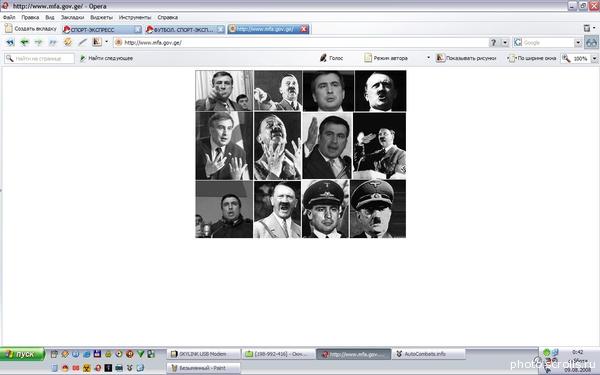This screenshot has height=375, width=600.
Task: Open the Инструменты menu
Action: (x=135, y=17)
